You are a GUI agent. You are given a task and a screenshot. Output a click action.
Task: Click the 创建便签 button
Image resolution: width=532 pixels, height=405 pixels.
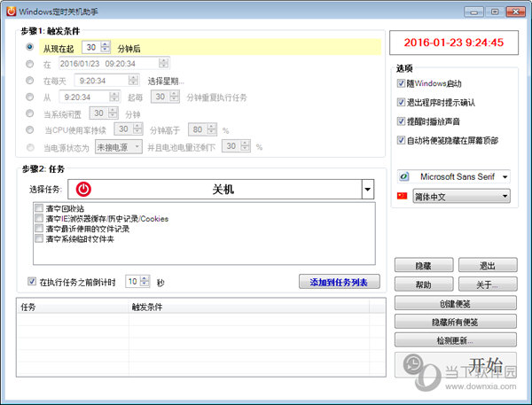456,303
